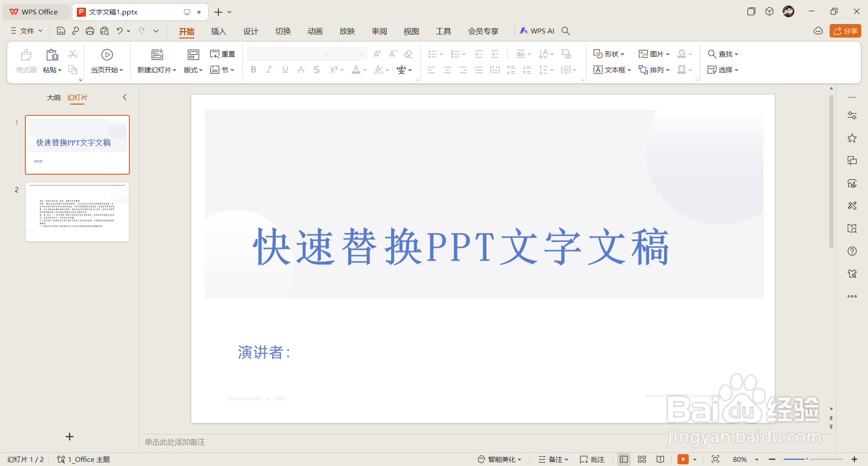Viewport: 868px width, 466px height.
Task: Click the Print icon in quick toolbar
Action: 90,31
